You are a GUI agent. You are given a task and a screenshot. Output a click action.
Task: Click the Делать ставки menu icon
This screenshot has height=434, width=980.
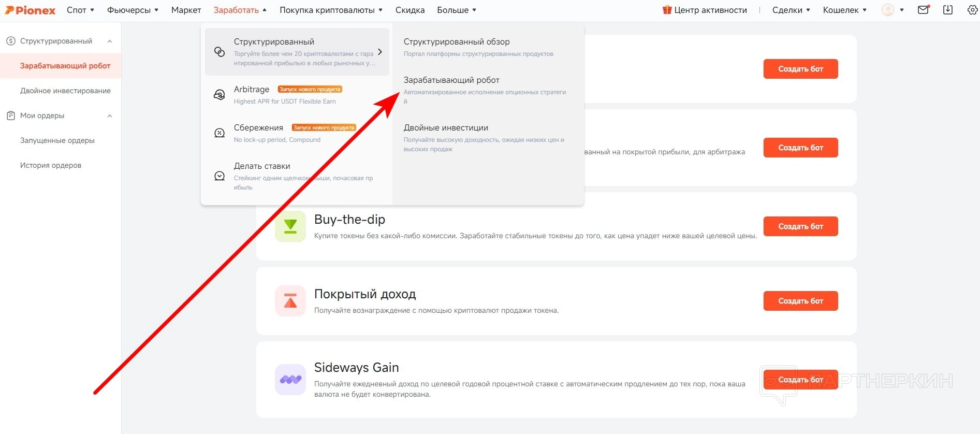tap(220, 176)
